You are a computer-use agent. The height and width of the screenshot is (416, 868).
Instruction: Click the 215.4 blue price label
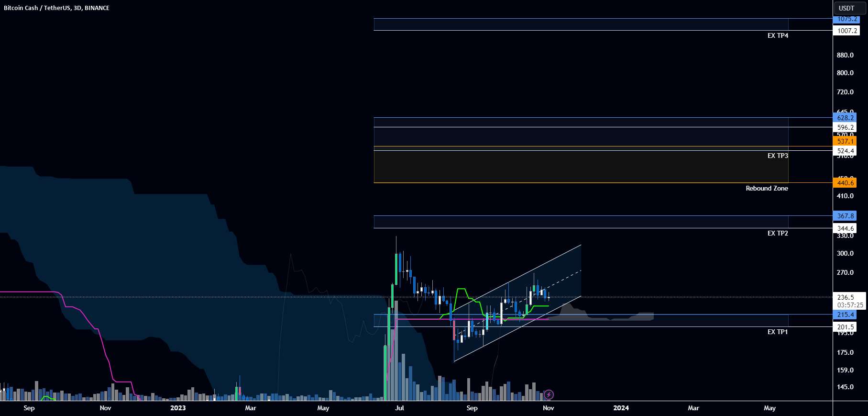pyautogui.click(x=845, y=315)
